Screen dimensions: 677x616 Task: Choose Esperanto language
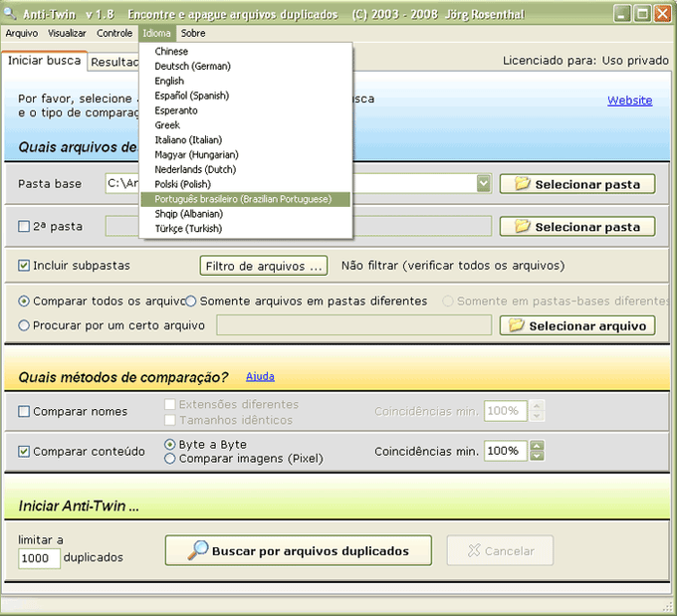click(245, 110)
